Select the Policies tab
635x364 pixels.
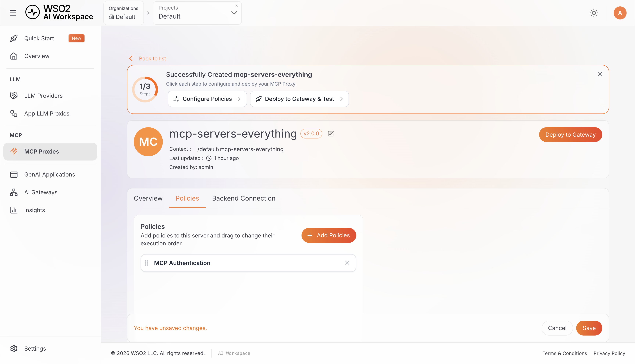click(x=187, y=198)
